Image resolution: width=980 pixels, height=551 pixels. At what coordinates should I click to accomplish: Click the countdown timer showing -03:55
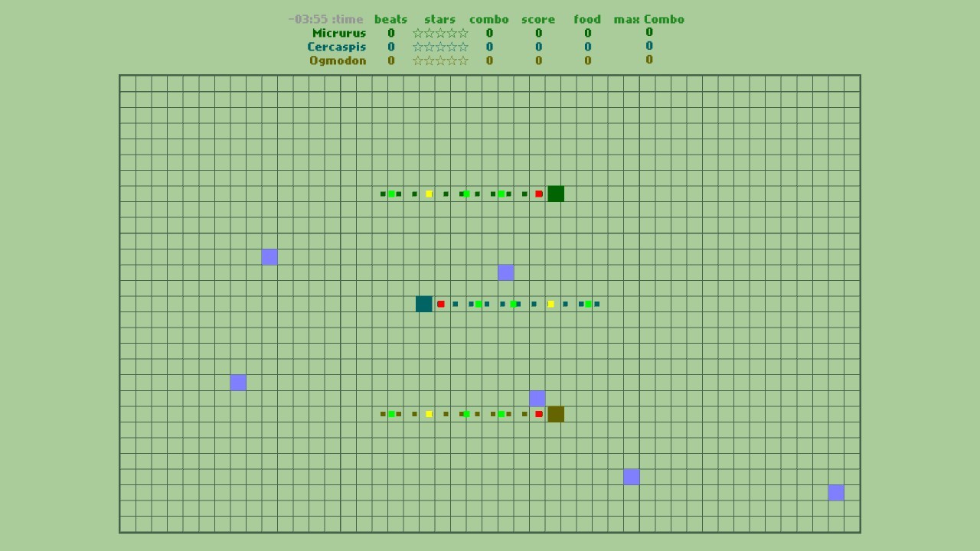(309, 19)
